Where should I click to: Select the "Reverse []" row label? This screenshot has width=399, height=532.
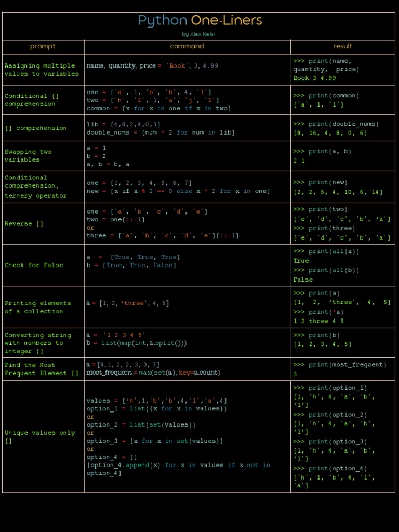click(x=24, y=224)
